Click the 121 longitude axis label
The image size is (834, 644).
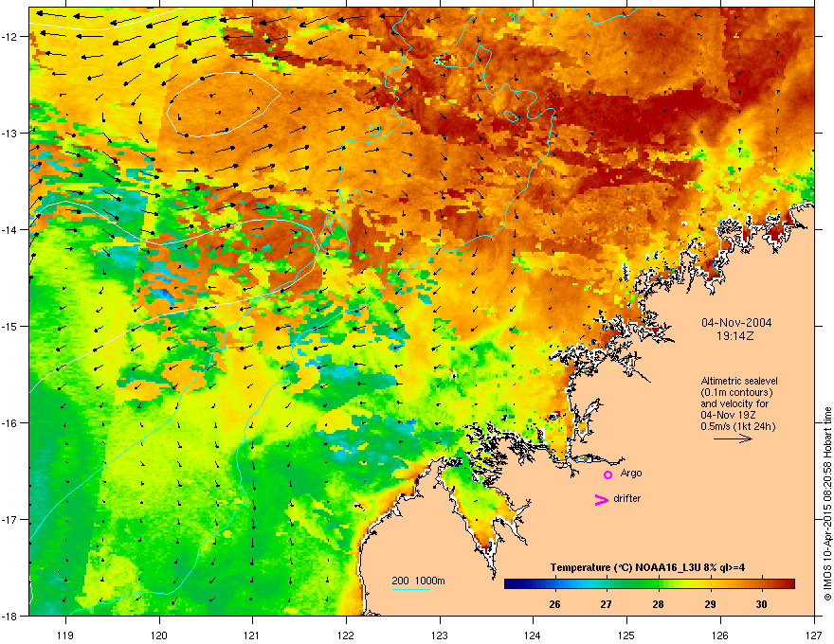[252, 635]
